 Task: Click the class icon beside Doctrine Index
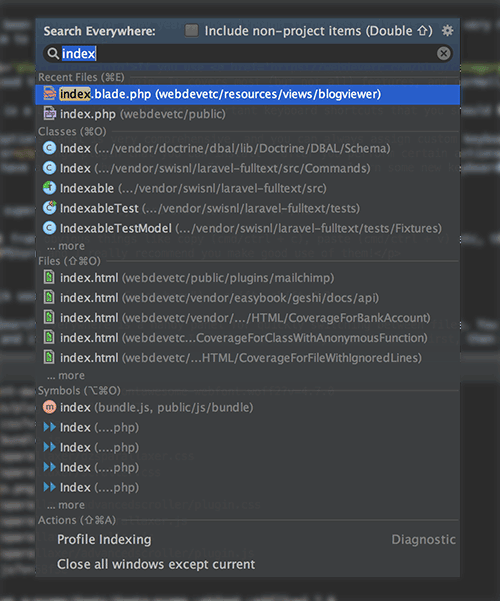pyautogui.click(x=49, y=148)
